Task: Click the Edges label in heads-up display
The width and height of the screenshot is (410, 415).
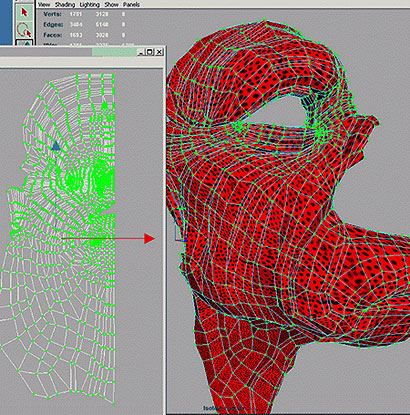Action: pyautogui.click(x=53, y=25)
